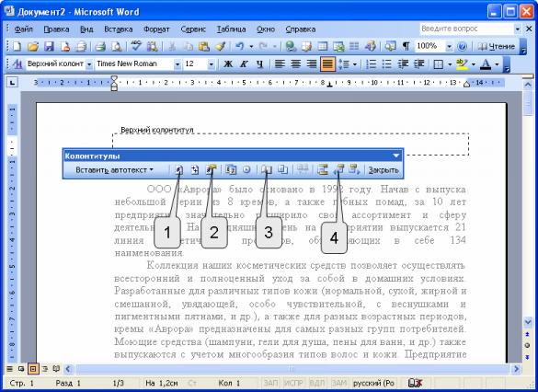This screenshot has height=392, width=538.
Task: Open Print Preview from standard toolbar
Action: (x=117, y=46)
